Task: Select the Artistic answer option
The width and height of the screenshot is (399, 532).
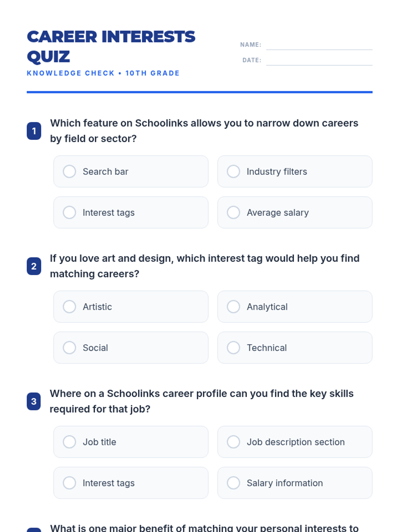Action: tap(131, 307)
